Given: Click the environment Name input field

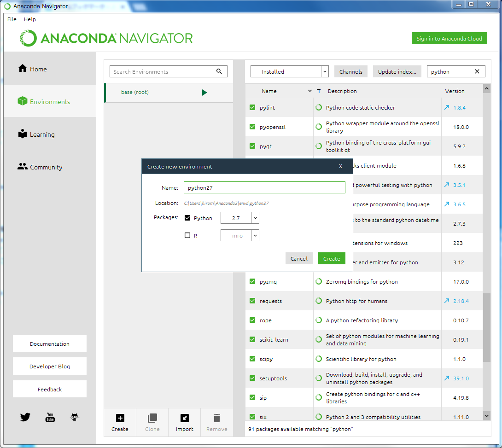Looking at the screenshot, I should click(x=264, y=187).
